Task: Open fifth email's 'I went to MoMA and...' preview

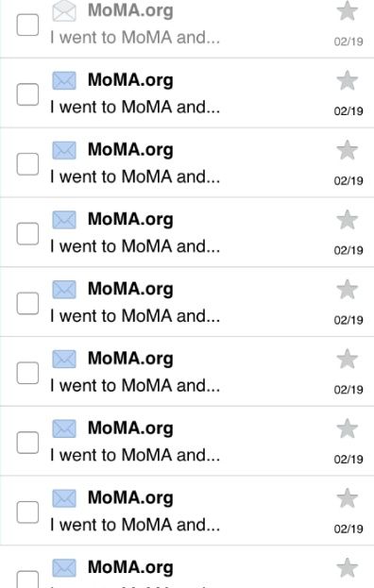Action: pos(135,316)
